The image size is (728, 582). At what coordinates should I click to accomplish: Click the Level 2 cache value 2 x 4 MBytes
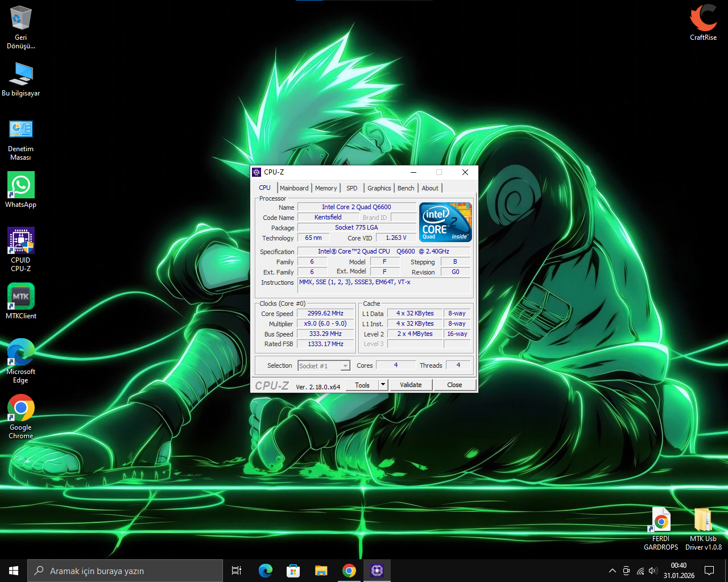[x=415, y=334]
